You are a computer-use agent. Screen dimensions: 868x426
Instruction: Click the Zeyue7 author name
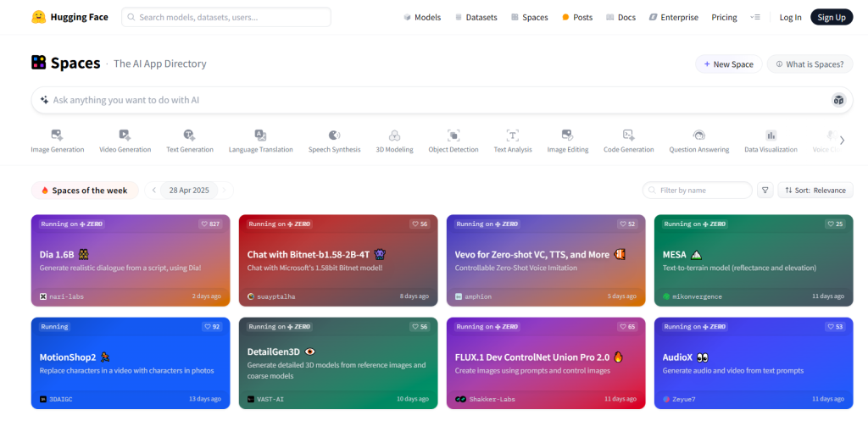click(684, 399)
